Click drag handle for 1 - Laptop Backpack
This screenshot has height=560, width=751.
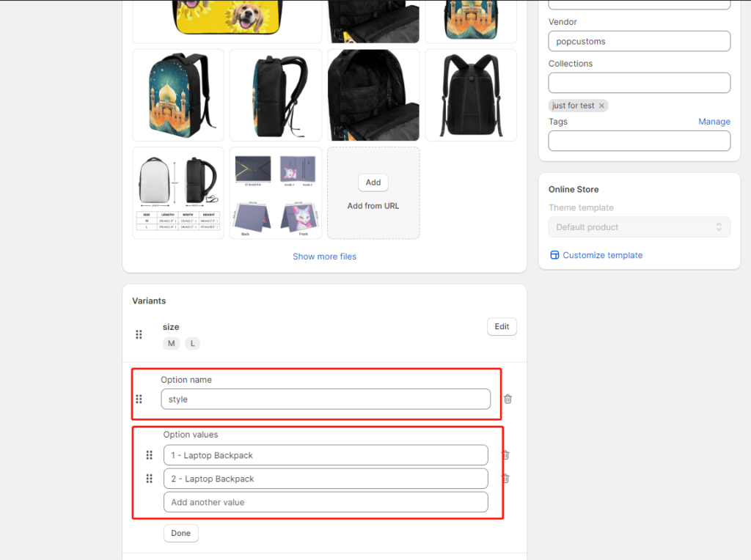[150, 455]
